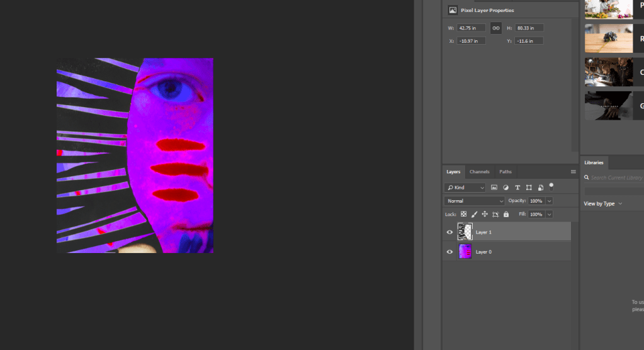Lock layer position with the move icon
Screen dimensions: 644x350
pos(485,214)
